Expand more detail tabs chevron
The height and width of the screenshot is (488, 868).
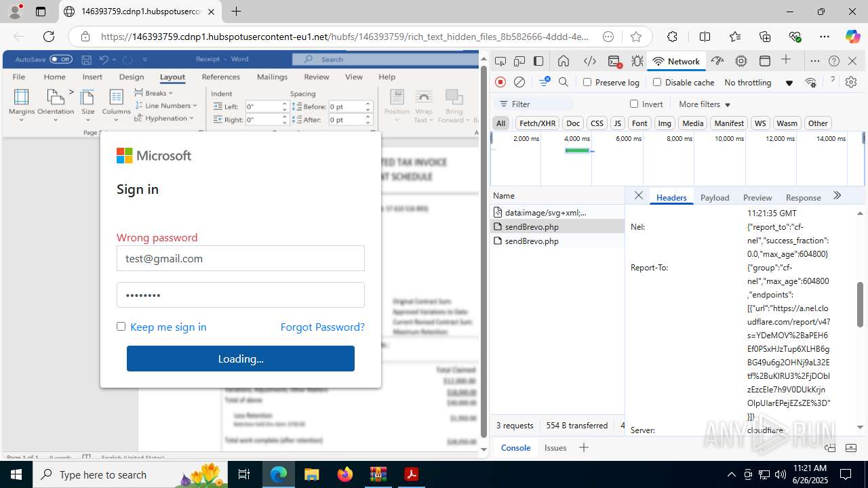pos(837,196)
